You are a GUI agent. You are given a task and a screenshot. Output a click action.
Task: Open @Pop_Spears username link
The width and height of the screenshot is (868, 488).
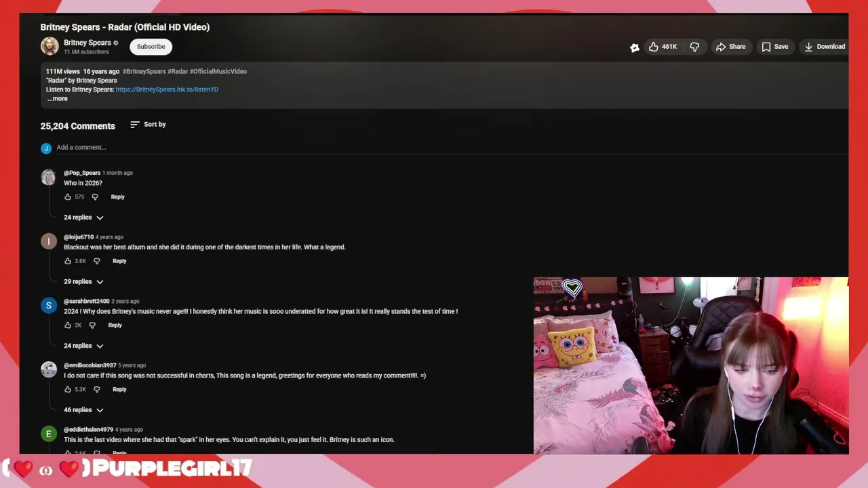click(x=82, y=173)
